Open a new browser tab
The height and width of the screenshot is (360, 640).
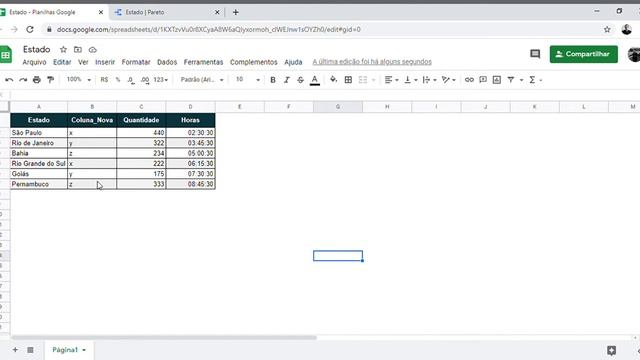tap(236, 12)
